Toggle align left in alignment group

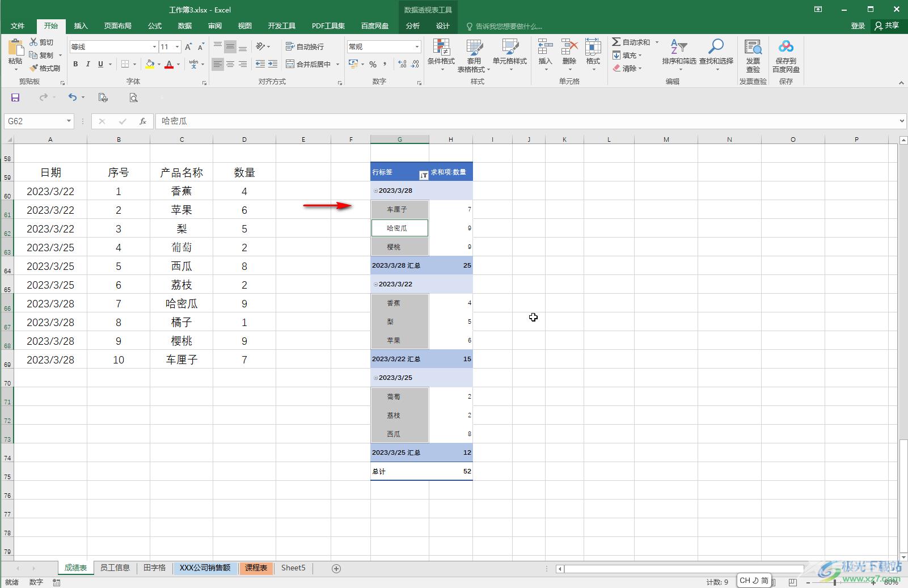(x=218, y=64)
